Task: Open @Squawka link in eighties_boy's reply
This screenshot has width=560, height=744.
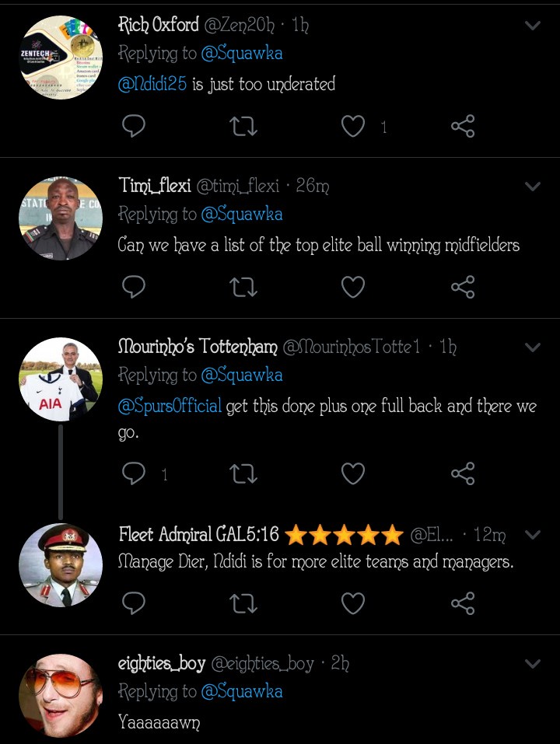Action: (241, 691)
